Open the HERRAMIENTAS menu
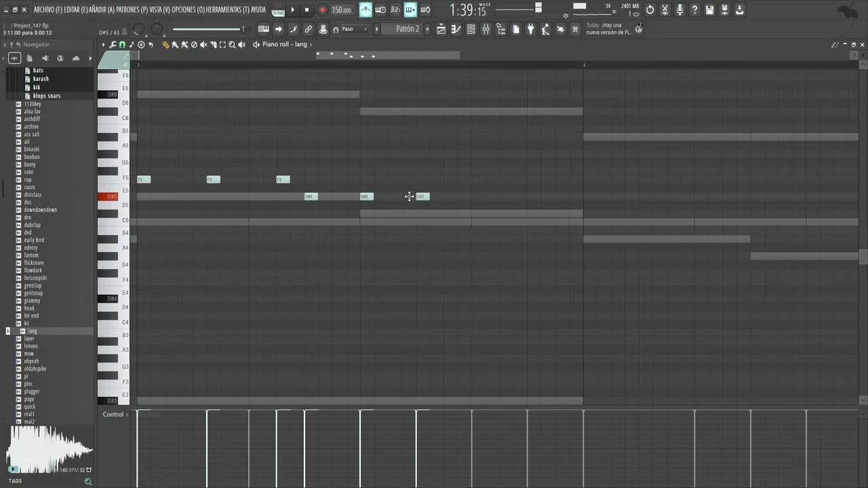868x488 pixels. pos(227,9)
